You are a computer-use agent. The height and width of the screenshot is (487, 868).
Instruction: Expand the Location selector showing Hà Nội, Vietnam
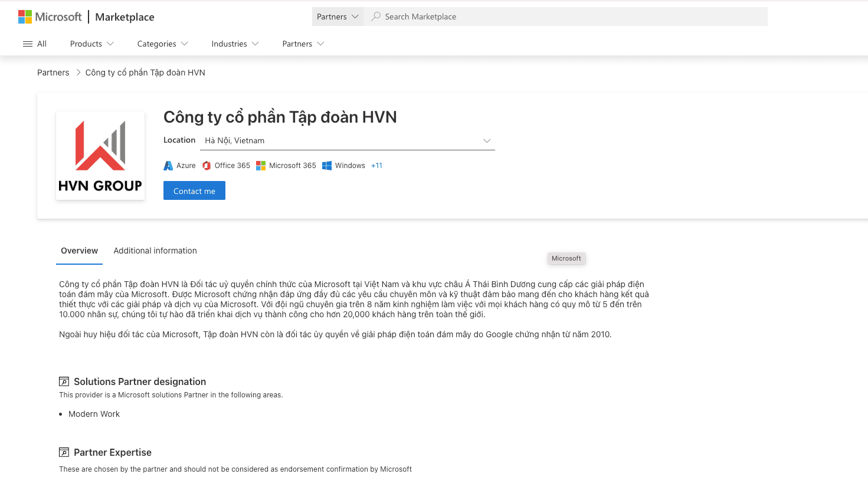(486, 140)
